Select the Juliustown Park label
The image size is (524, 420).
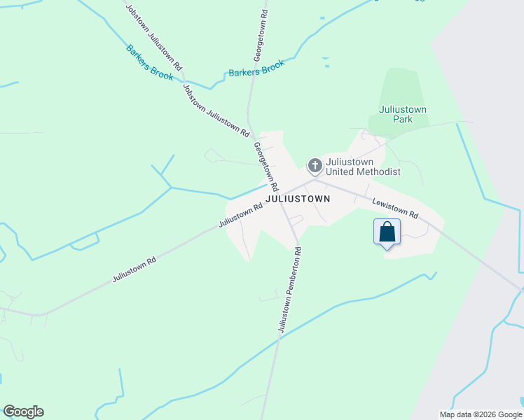pyautogui.click(x=402, y=114)
